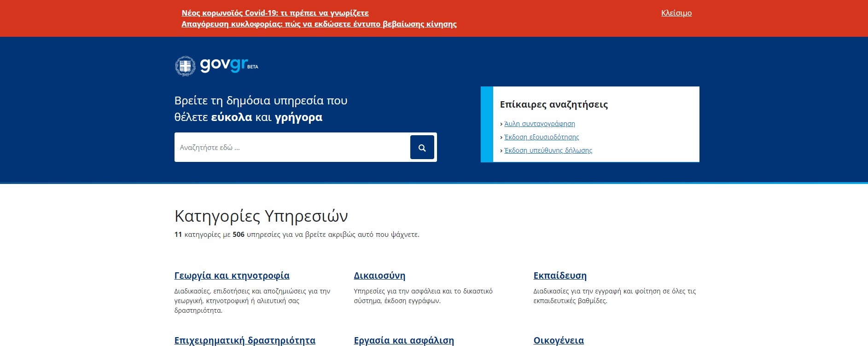Image resolution: width=868 pixels, height=350 pixels.
Task: Close the red alert banner via Κλείσιμο
Action: pyautogui.click(x=676, y=13)
